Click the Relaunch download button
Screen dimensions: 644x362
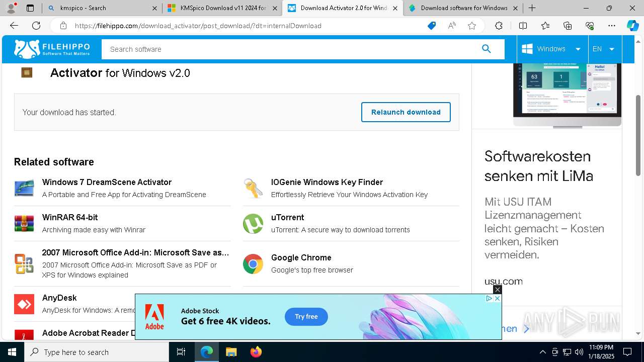406,112
